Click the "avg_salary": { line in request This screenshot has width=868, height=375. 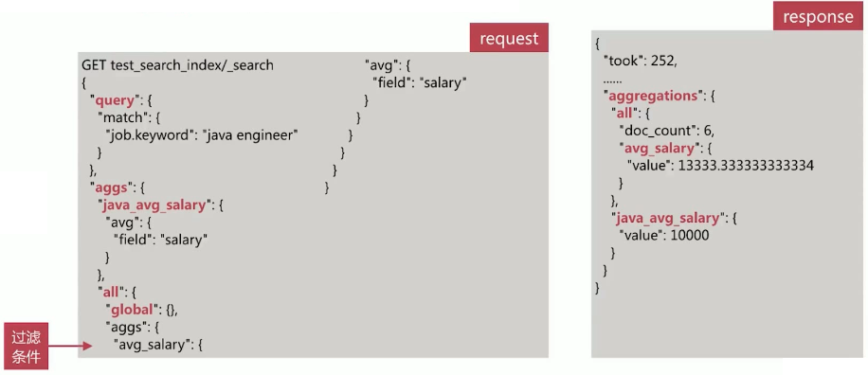159,345
